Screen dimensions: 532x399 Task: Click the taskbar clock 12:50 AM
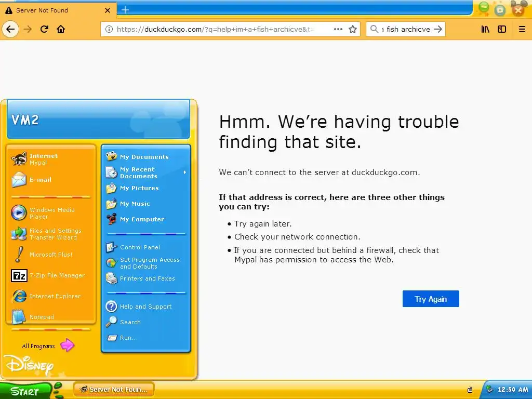pos(513,390)
